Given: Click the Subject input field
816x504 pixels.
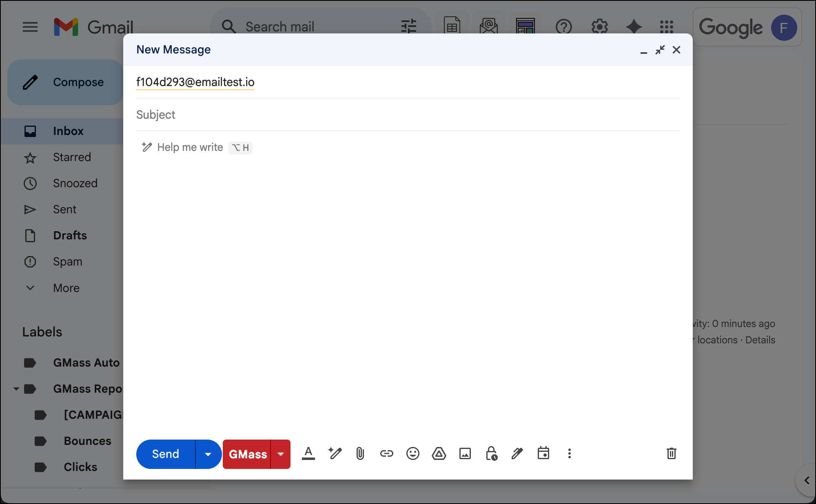Looking at the screenshot, I should click(286, 115).
